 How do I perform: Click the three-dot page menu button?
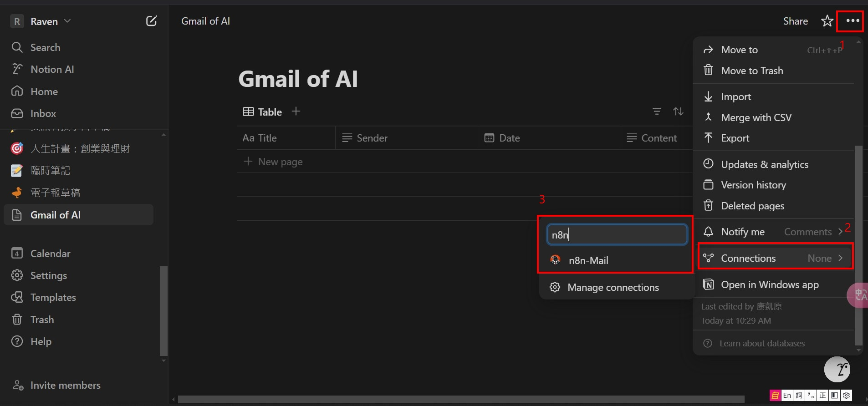(x=853, y=21)
